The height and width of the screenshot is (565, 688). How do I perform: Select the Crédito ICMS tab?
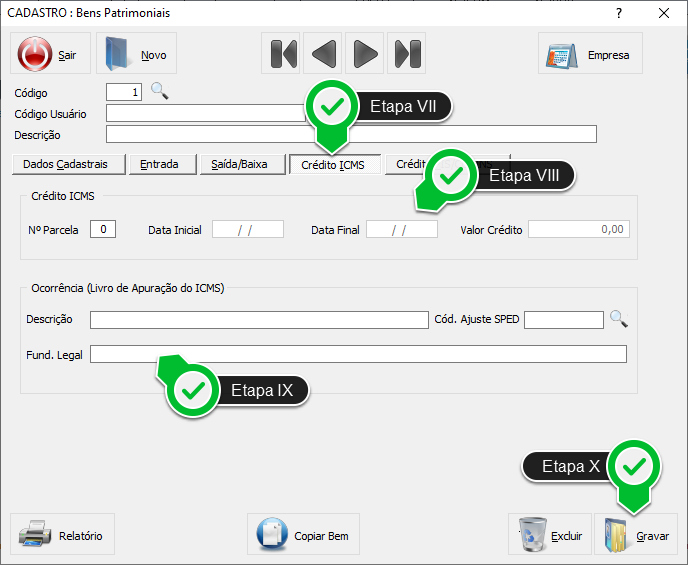[x=334, y=165]
